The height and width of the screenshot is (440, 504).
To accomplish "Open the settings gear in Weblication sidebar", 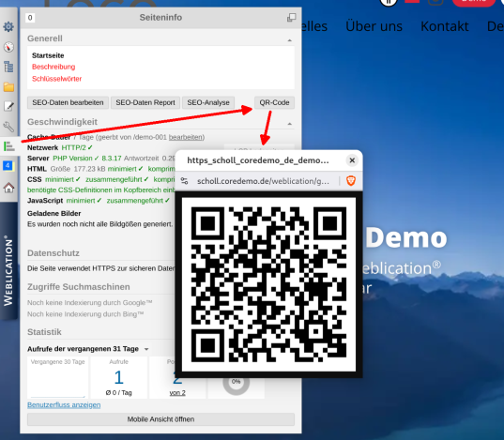I will tap(8, 26).
